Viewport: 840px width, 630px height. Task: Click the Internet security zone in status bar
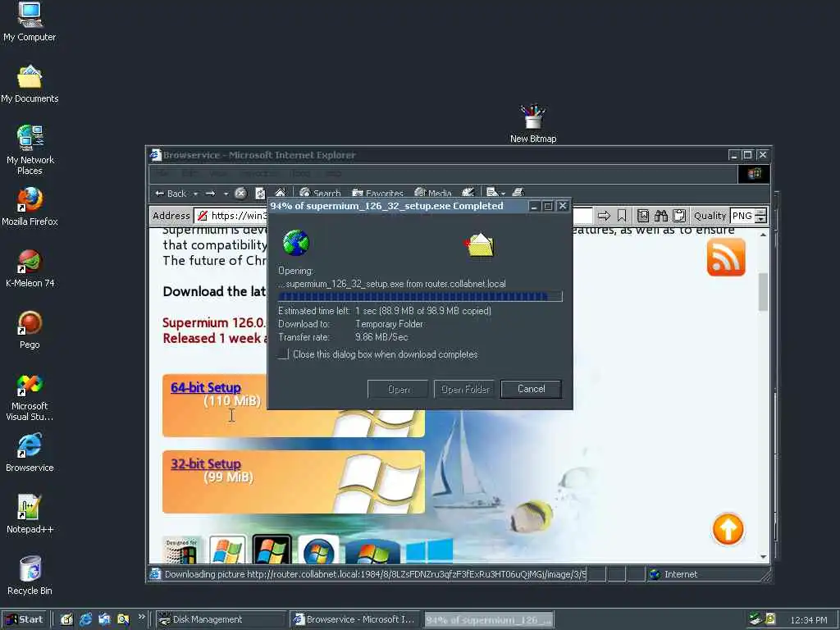click(707, 574)
